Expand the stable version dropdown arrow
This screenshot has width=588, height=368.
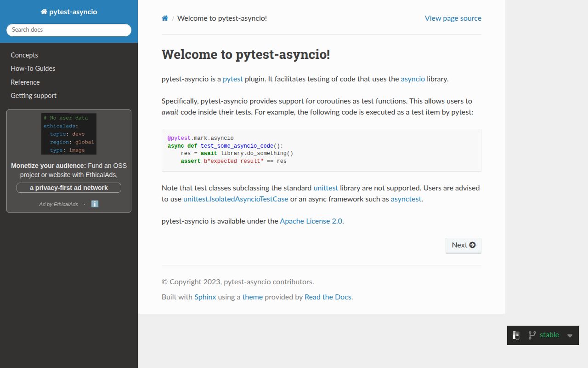coord(570,336)
